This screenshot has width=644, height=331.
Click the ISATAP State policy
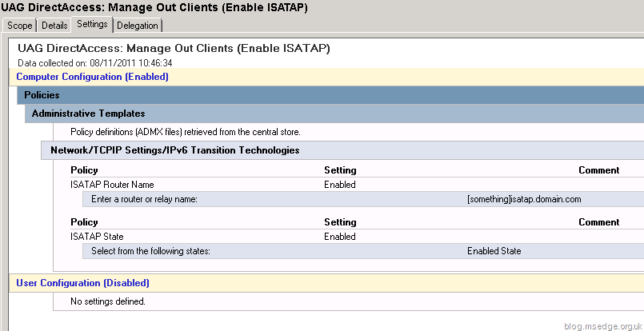point(97,237)
